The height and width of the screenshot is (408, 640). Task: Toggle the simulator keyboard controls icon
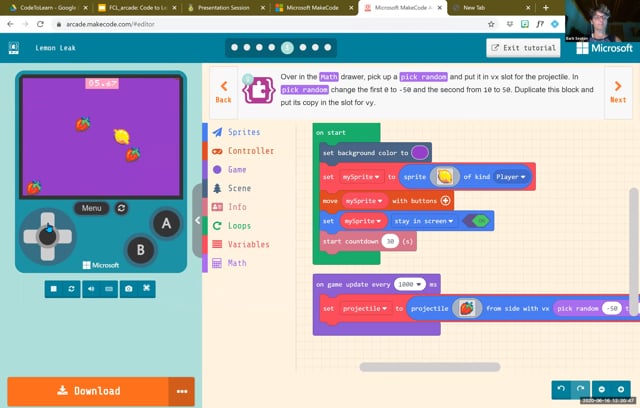click(x=109, y=289)
